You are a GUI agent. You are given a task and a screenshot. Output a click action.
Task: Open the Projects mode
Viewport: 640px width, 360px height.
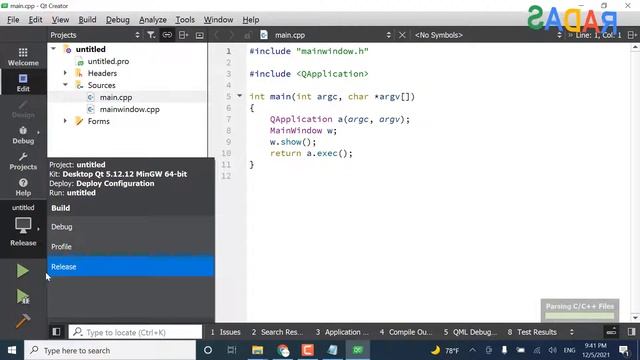(23, 161)
